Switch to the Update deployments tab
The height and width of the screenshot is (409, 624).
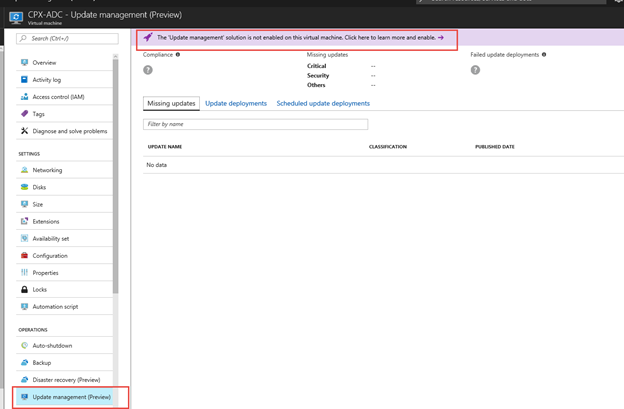coord(236,103)
